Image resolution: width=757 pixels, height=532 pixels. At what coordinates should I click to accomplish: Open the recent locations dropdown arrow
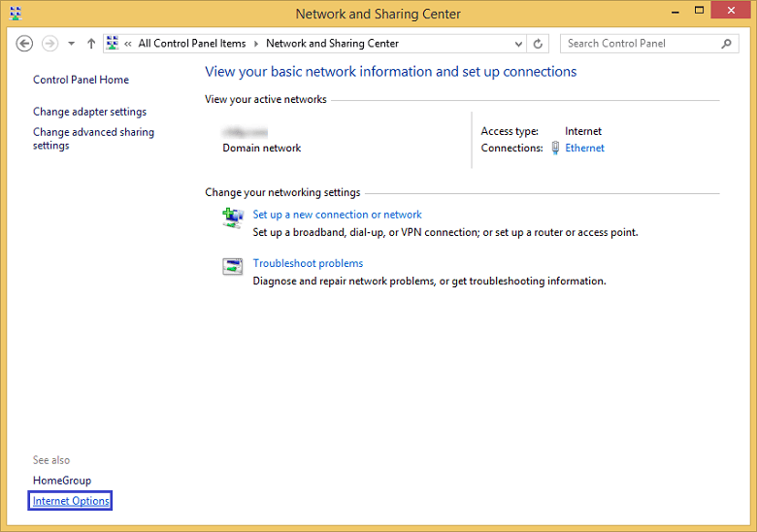coord(72,44)
